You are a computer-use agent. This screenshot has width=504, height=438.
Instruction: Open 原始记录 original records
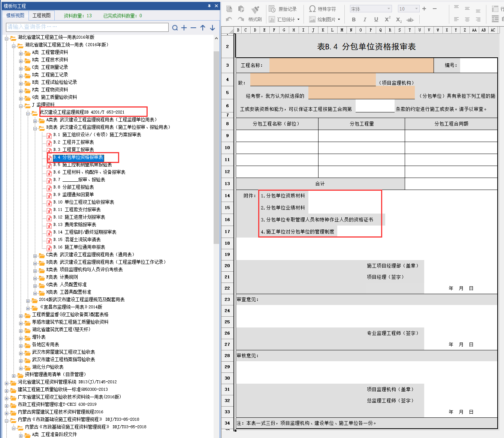(283, 9)
